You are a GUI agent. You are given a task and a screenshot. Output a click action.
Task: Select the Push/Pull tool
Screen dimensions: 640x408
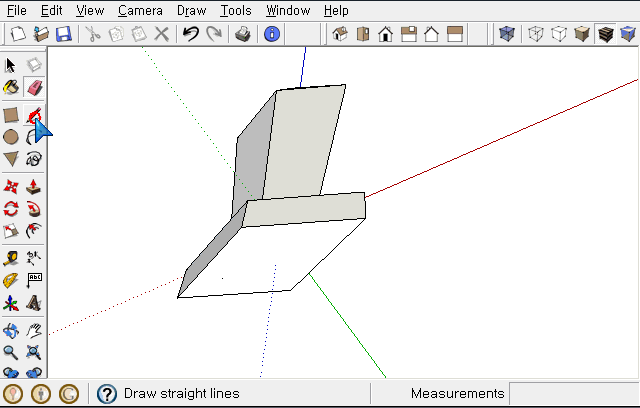pos(34,187)
